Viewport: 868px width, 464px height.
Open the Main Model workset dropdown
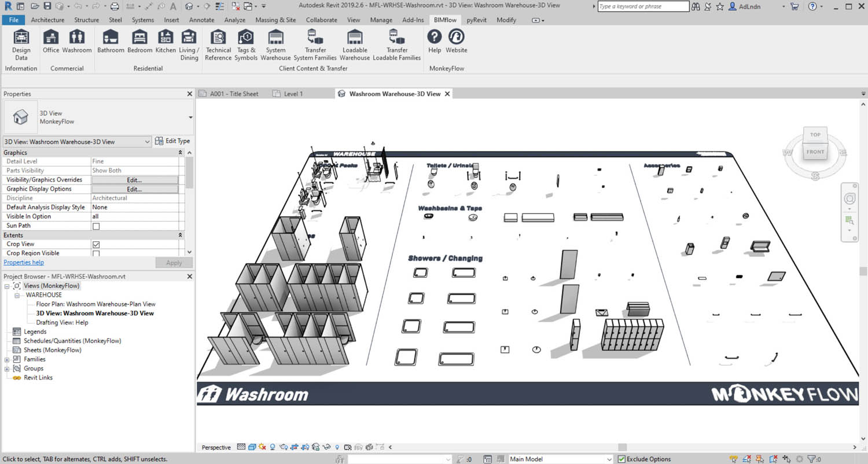pyautogui.click(x=608, y=459)
